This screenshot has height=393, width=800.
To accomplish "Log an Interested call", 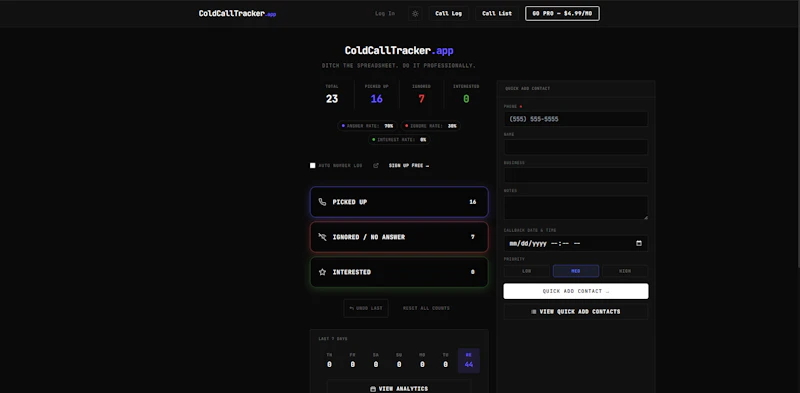I will point(399,272).
